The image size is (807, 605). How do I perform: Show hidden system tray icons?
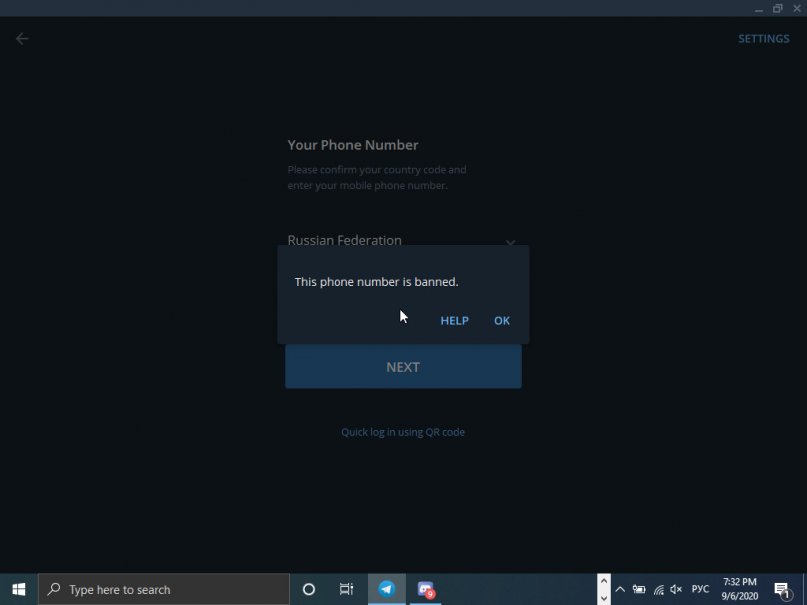click(x=620, y=590)
